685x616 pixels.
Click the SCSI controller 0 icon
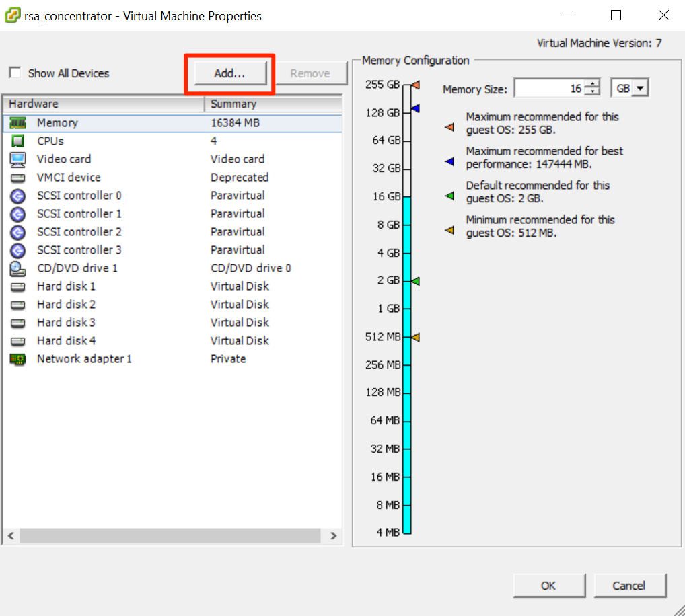(x=18, y=196)
